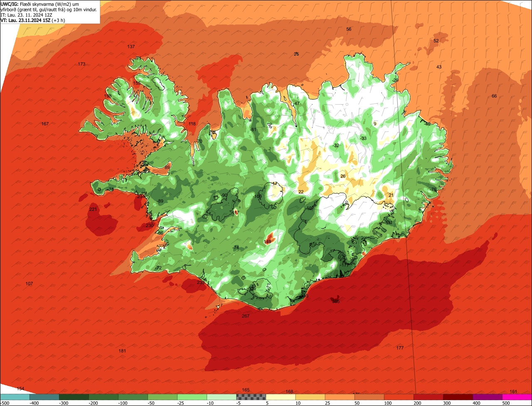This screenshot has width=532, height=406.
Task: Click the value "47" on the north coast
Action: tap(297, 103)
